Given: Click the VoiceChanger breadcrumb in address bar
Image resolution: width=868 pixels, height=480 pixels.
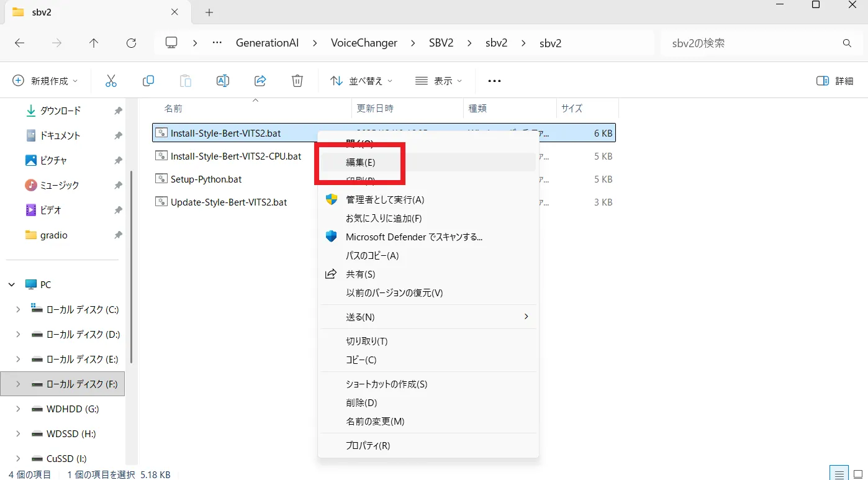Looking at the screenshot, I should pos(364,43).
